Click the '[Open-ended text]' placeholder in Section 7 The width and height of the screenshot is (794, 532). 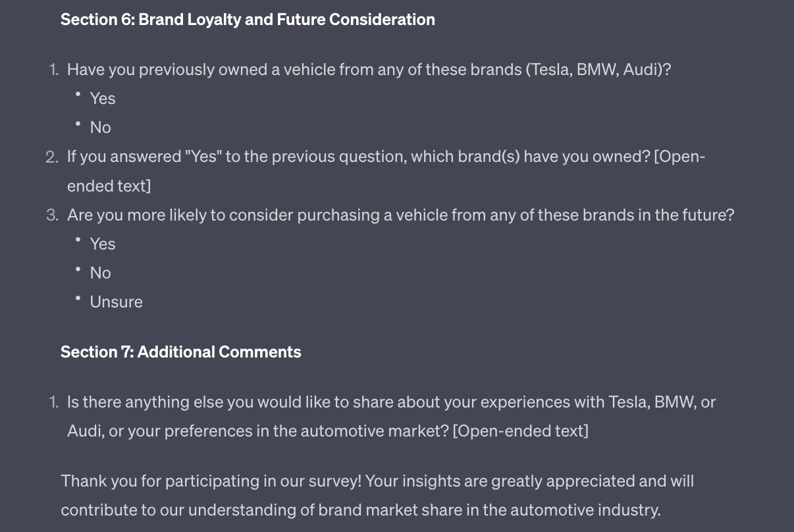(521, 431)
